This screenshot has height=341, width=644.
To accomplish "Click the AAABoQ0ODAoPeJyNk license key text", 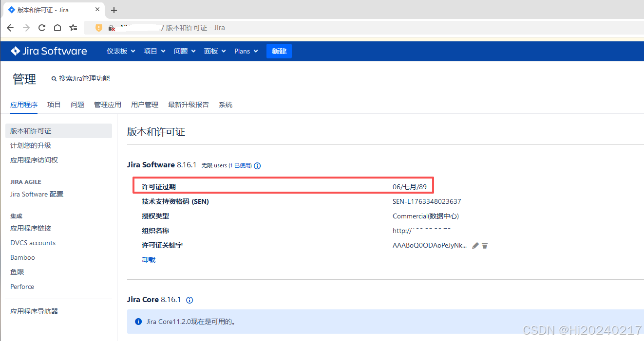I will tap(430, 245).
